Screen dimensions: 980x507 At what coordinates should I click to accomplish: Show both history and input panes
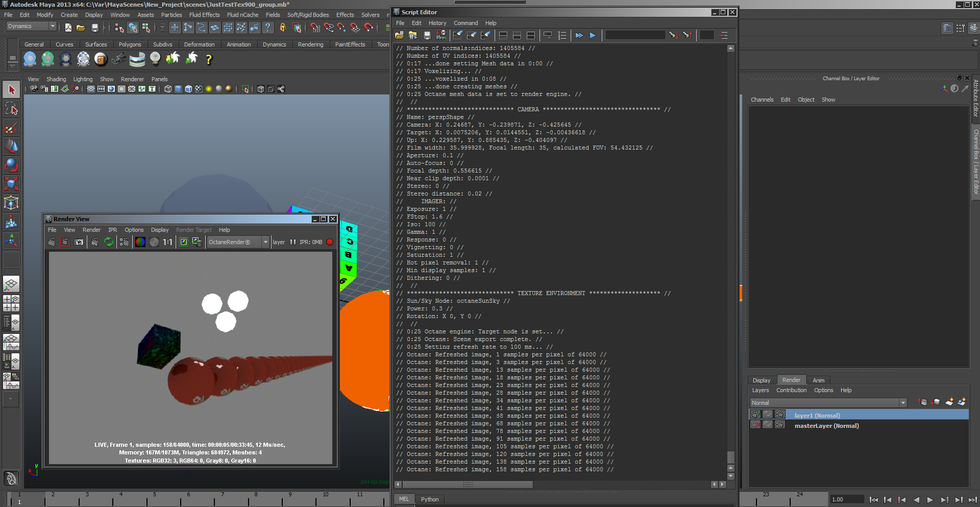(531, 35)
